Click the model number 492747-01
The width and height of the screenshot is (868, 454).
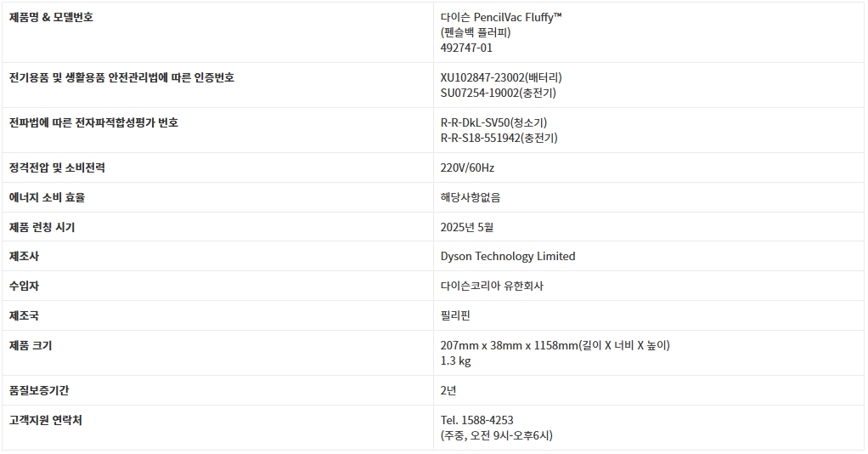click(x=466, y=48)
